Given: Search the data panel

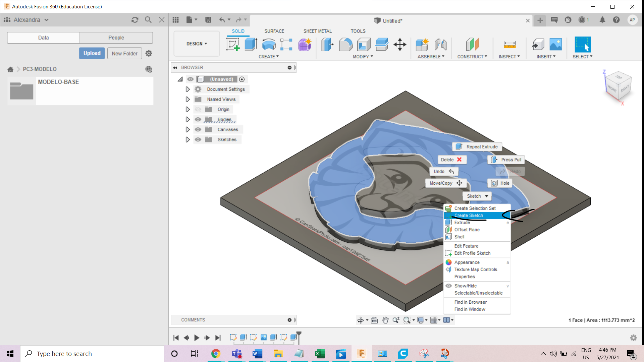Looking at the screenshot, I should pos(148,20).
